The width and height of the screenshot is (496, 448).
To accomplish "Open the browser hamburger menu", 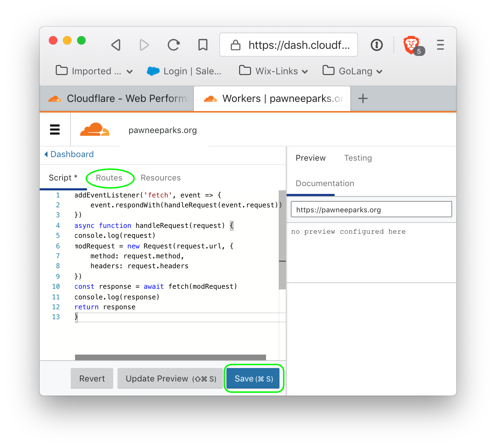I will coord(440,45).
